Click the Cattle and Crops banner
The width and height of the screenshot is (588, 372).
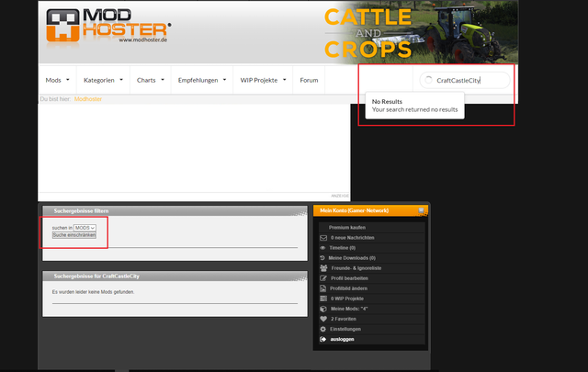[420, 33]
